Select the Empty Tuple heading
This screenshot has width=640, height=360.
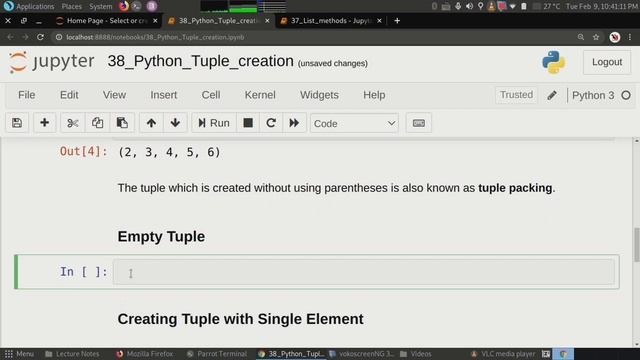tap(161, 236)
